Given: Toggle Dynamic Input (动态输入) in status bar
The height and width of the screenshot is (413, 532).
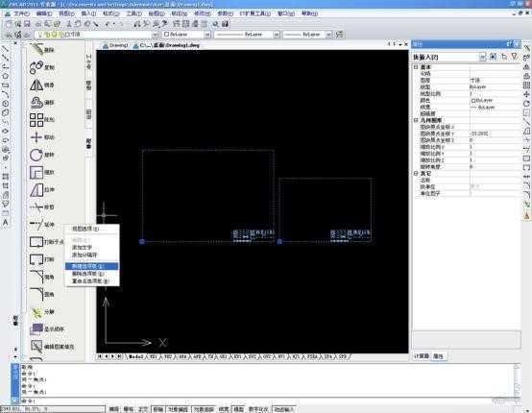Looking at the screenshot, I should tap(284, 409).
